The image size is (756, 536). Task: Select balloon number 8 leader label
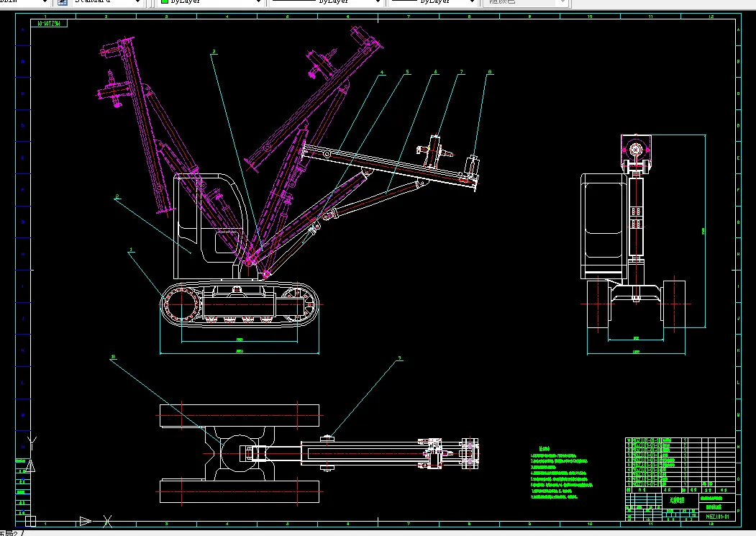point(490,72)
